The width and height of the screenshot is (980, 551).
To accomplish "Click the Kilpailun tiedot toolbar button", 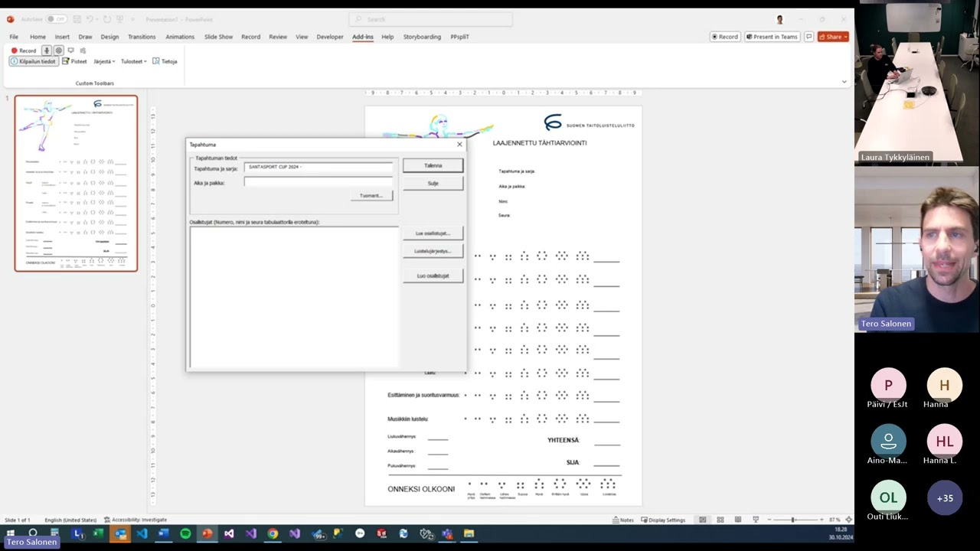I will (x=33, y=61).
